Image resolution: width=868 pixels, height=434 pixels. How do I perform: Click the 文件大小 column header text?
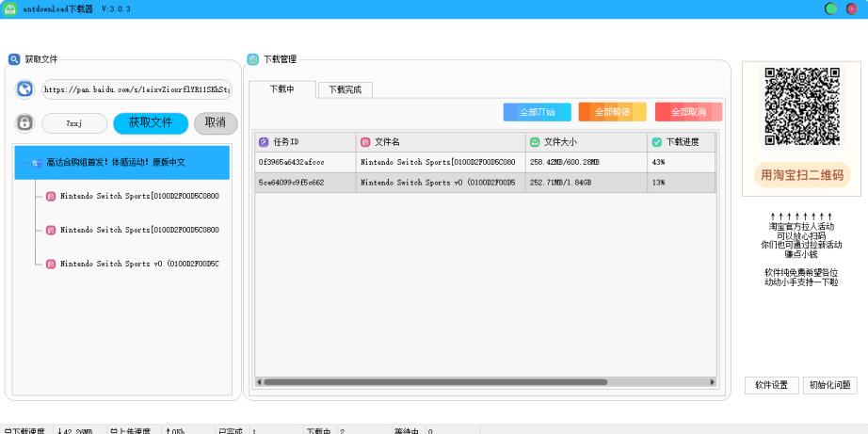(x=560, y=142)
